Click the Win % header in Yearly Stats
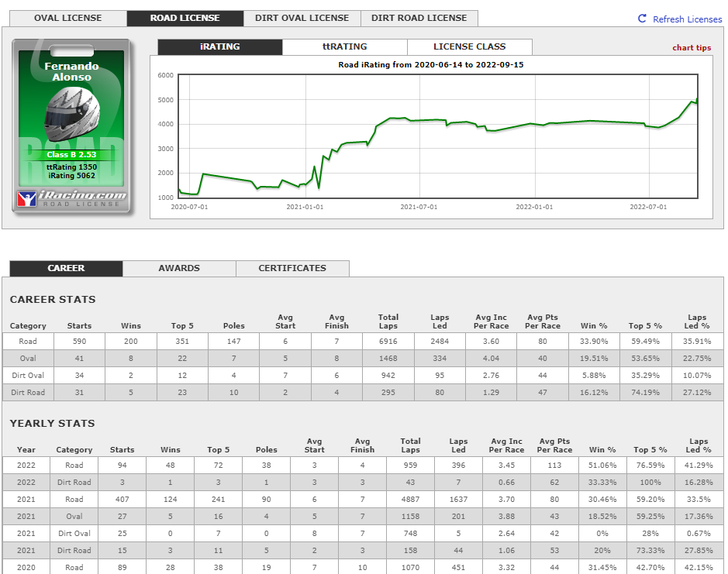 tap(602, 450)
